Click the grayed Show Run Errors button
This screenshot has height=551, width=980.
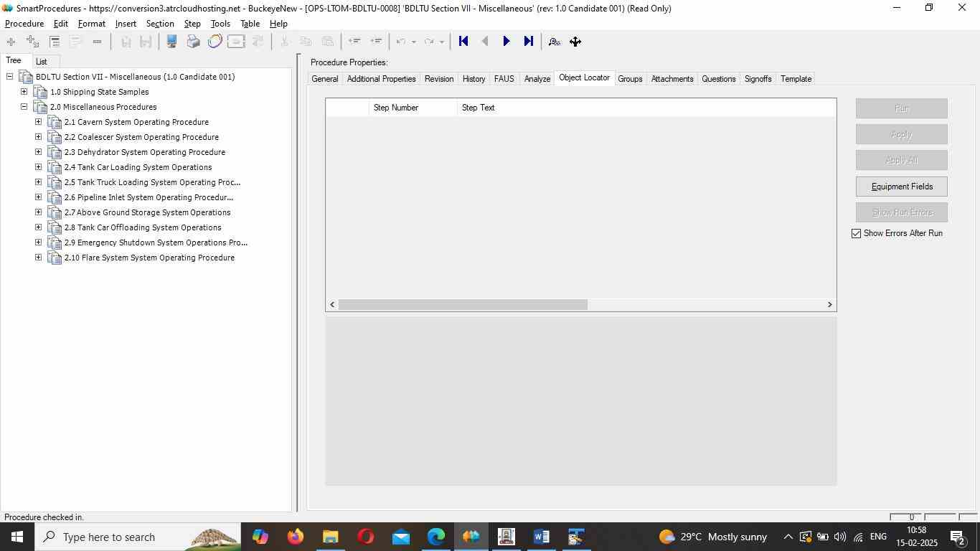902,212
